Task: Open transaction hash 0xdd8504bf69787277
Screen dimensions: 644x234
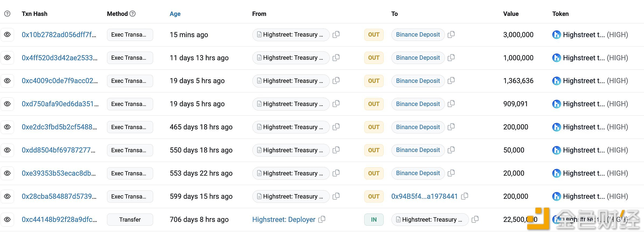Action: (59, 150)
